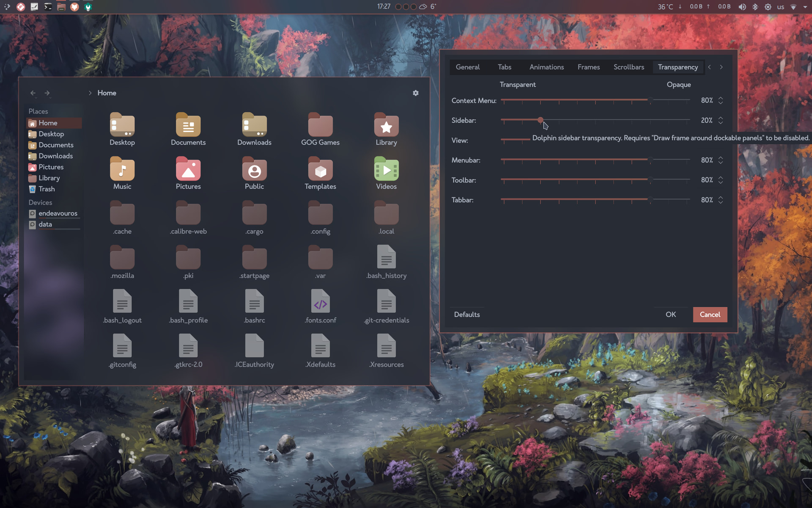The width and height of the screenshot is (812, 508).
Task: Open the Dolphin settings gear menu
Action: (415, 93)
